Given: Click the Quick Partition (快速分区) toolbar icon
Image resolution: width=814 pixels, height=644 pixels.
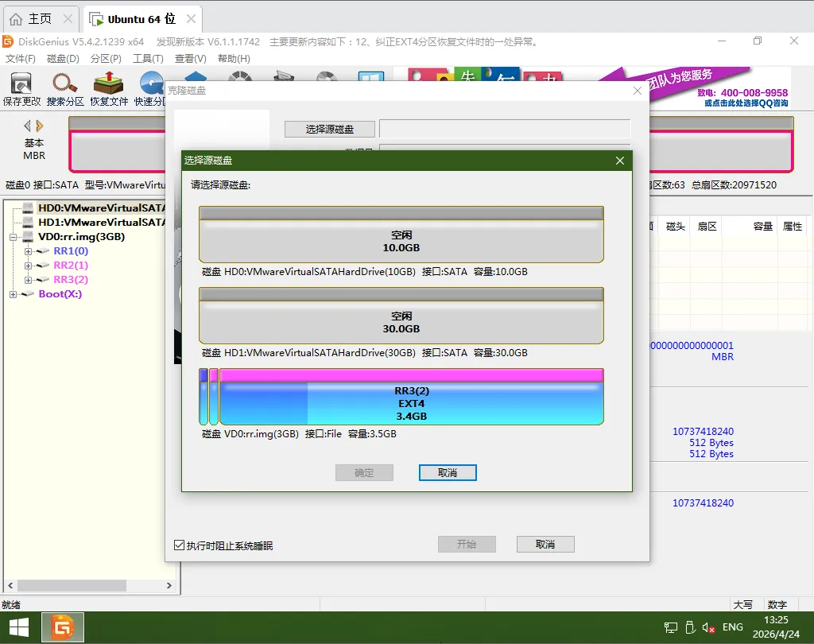Looking at the screenshot, I should coord(149,89).
